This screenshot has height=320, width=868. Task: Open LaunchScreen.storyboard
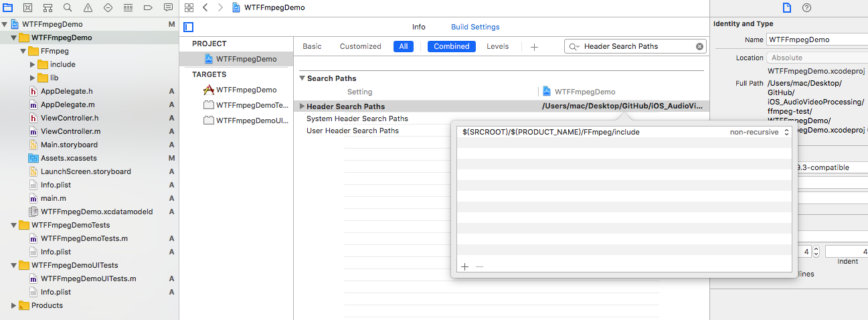click(x=86, y=171)
